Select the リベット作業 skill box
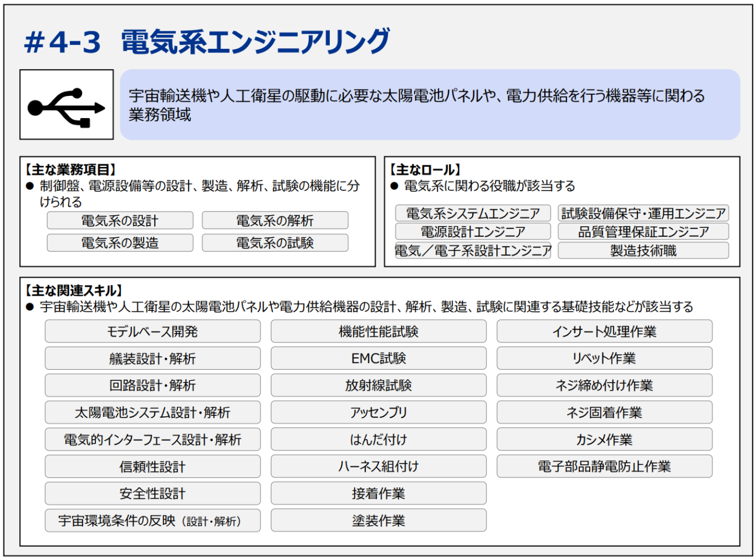756x560 pixels. tap(604, 359)
